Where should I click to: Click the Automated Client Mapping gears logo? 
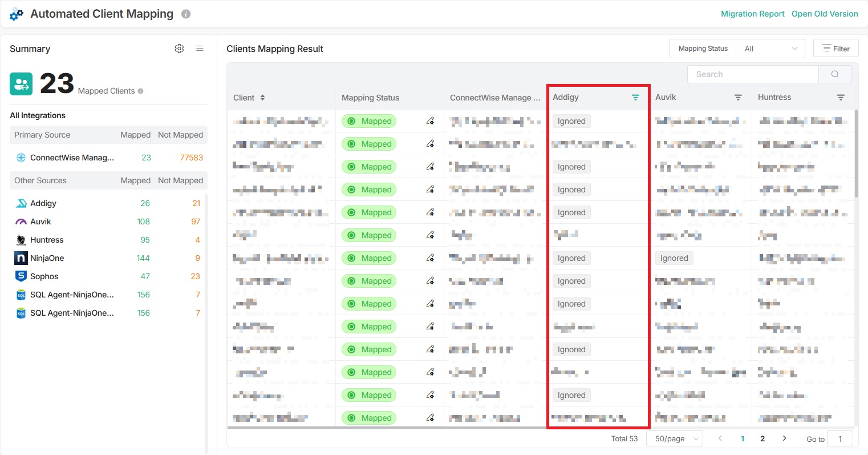pos(17,14)
